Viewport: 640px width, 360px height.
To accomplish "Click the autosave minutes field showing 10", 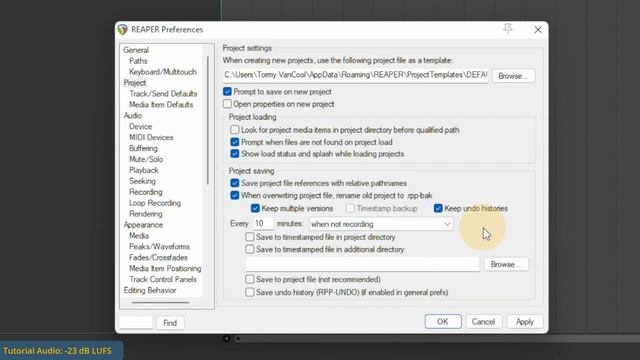I will tap(263, 224).
